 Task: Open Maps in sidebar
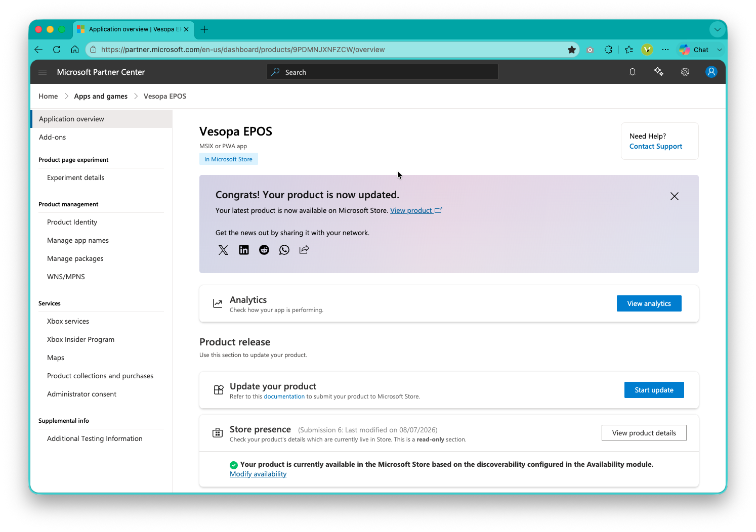coord(56,358)
